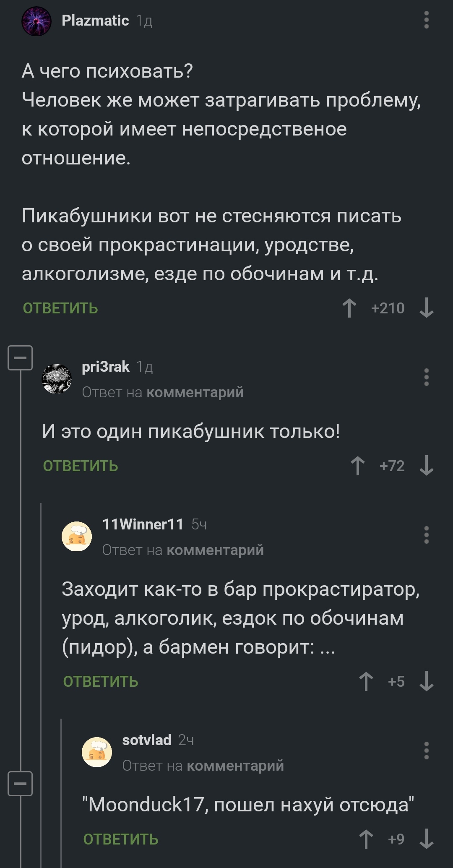
Task: Upvote Plazmatic's comment
Action: tap(349, 308)
